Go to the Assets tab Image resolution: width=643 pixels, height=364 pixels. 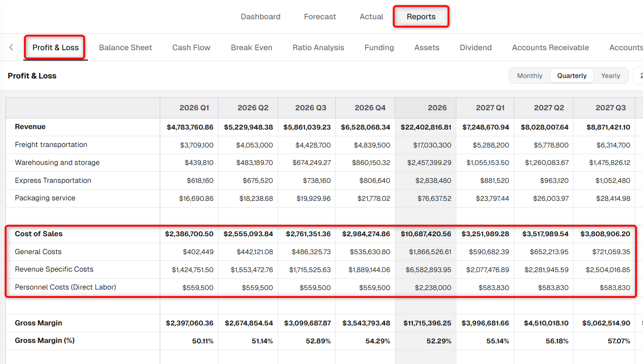(x=427, y=48)
